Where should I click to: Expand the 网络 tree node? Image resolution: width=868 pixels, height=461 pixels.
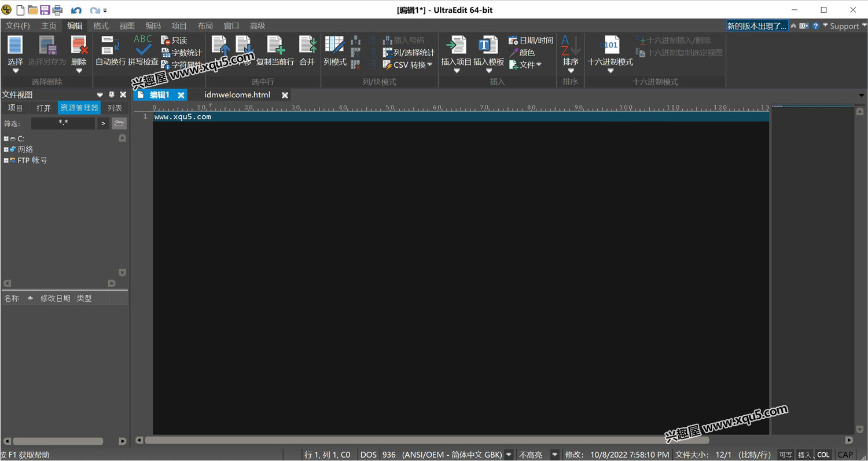tap(6, 149)
